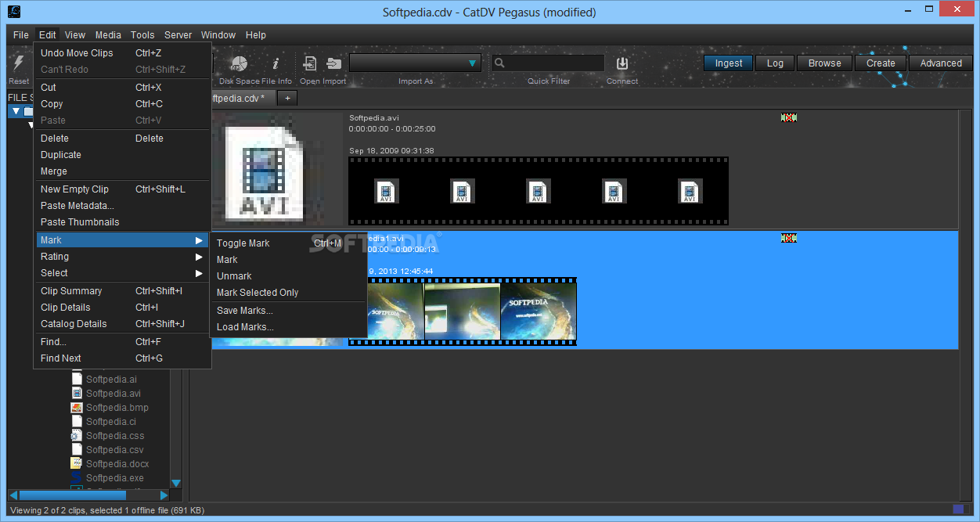The image size is (980, 522).
Task: Open the File menu
Action: [21, 35]
